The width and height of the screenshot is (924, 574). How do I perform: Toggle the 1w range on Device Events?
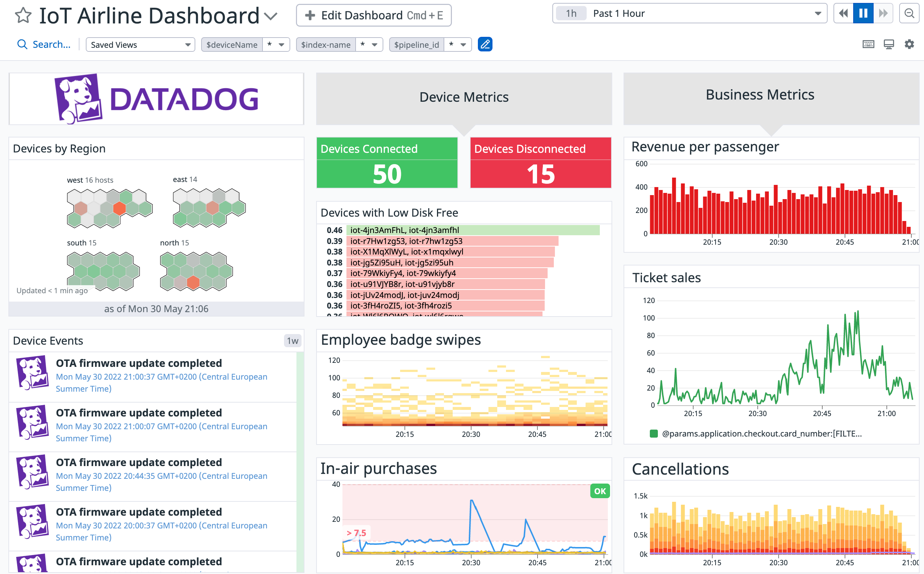292,341
